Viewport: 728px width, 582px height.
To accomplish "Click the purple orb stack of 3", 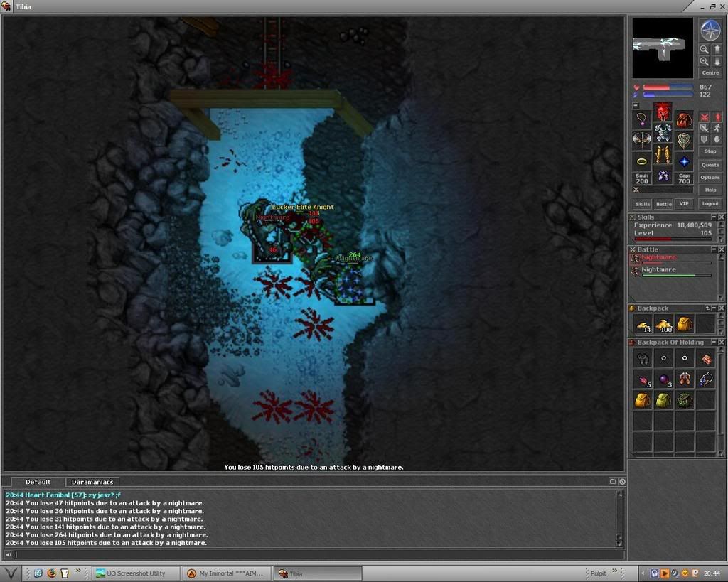I will [x=664, y=379].
